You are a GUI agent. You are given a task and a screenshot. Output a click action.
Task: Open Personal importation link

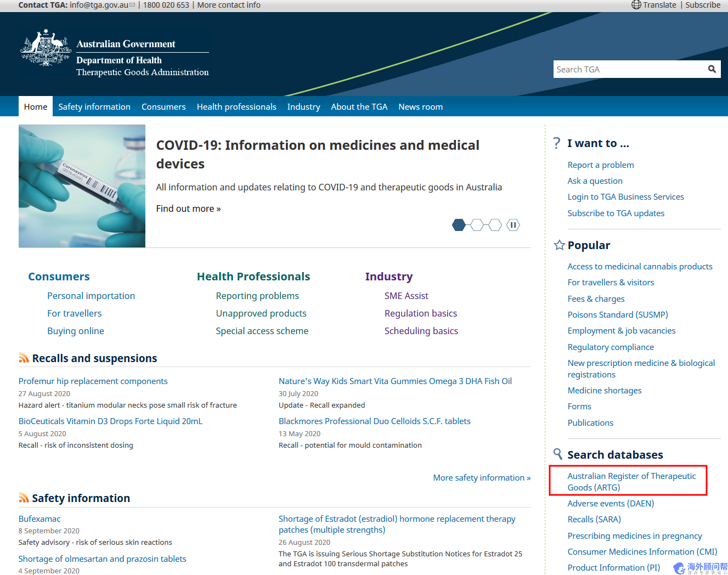pyautogui.click(x=91, y=296)
